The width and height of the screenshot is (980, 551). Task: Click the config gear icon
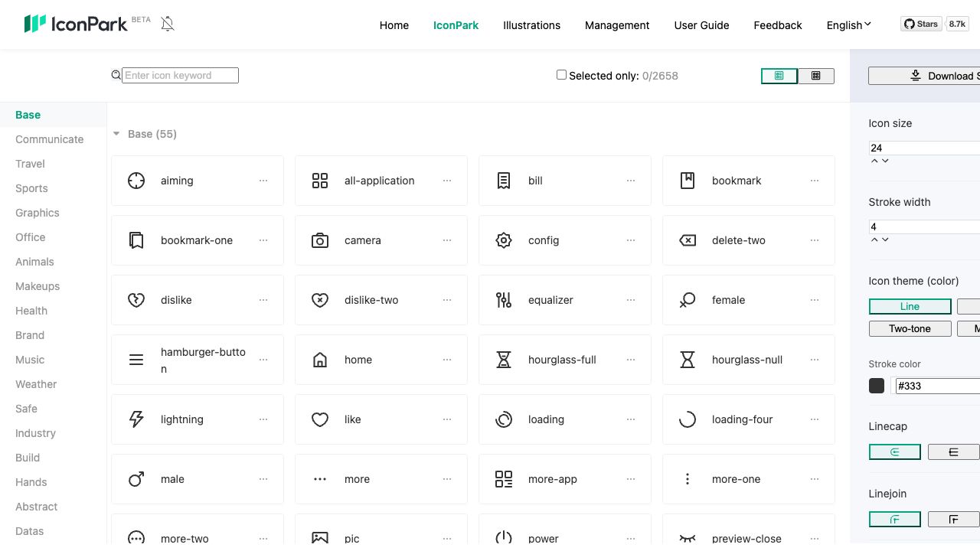504,240
